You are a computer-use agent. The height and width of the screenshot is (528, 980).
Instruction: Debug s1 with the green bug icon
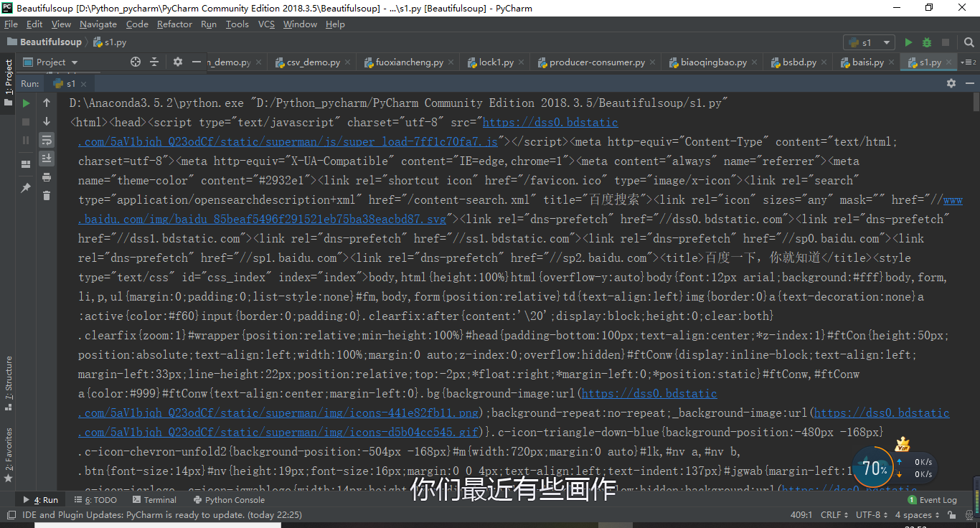[x=927, y=42]
